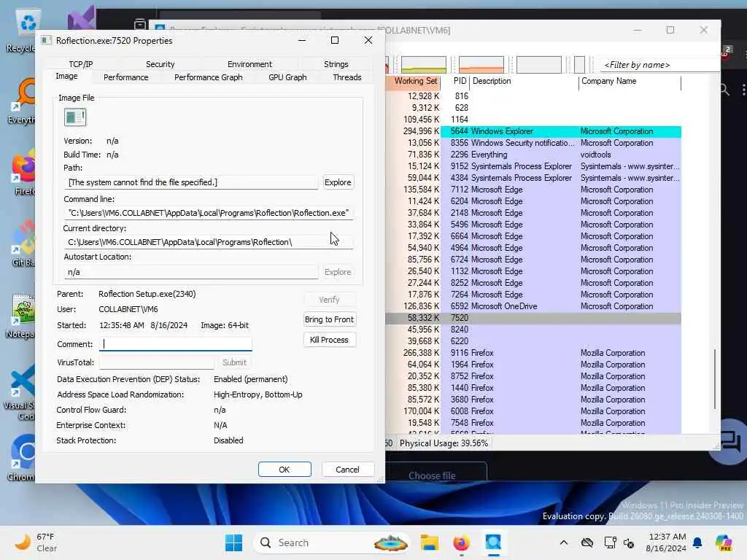Select the Windows Explorer process row
Image resolution: width=747 pixels, height=560 pixels.
[x=533, y=131]
